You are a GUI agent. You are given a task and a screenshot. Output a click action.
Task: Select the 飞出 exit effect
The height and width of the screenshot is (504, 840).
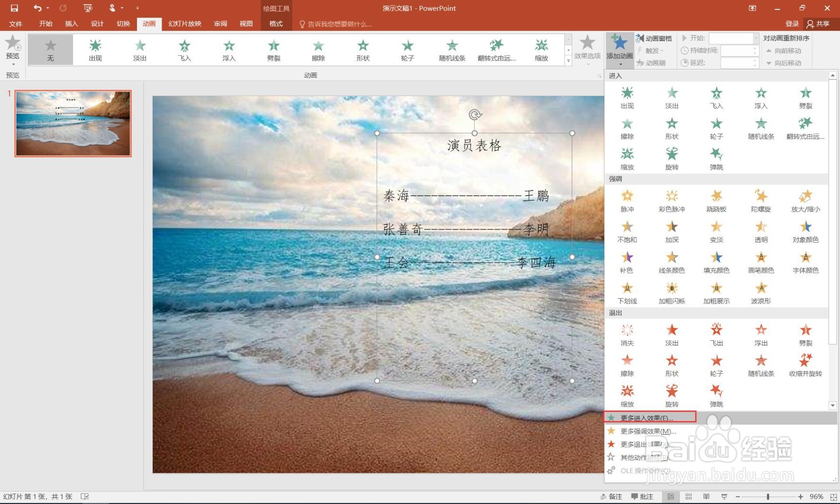(x=717, y=335)
